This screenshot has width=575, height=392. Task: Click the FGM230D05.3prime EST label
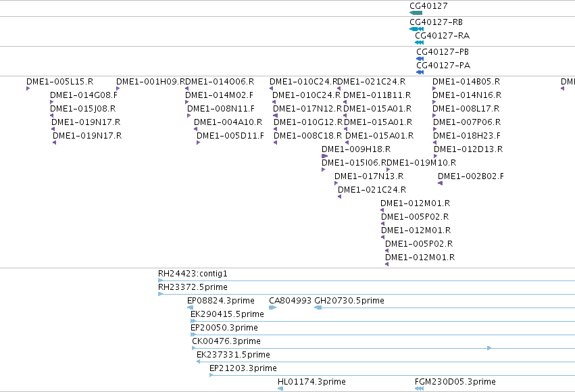point(455,382)
